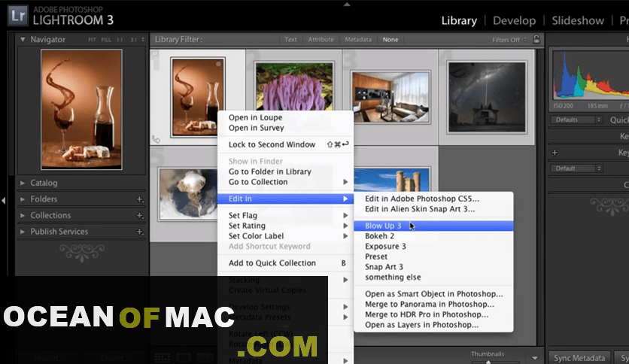The image size is (629, 364).
Task: Set navigator zoom to FIT
Action: pos(92,40)
